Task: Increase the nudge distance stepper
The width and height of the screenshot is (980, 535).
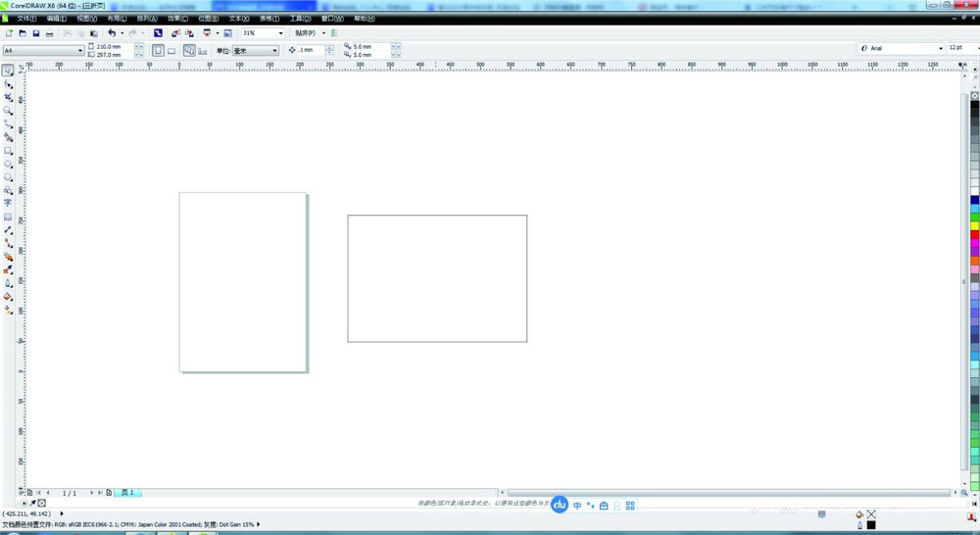Action: tap(329, 47)
